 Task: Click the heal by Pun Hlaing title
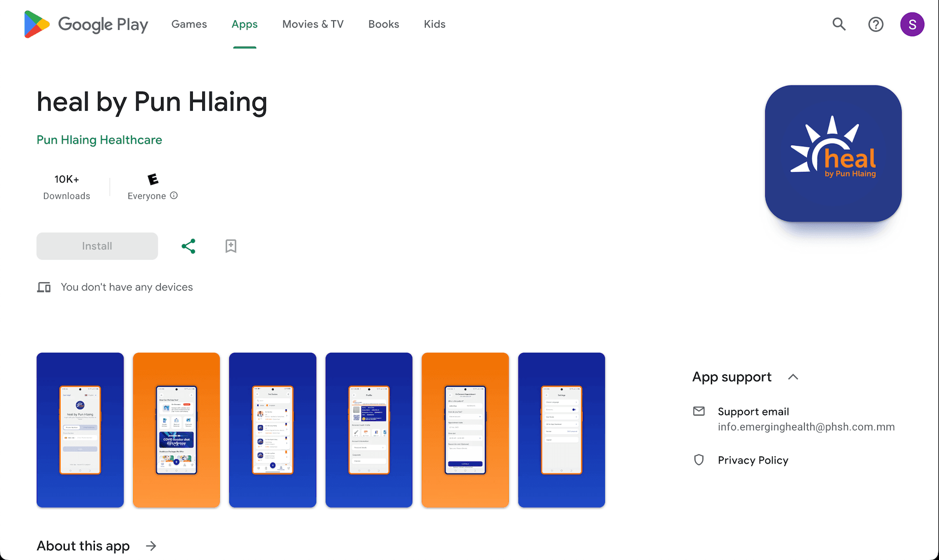[x=152, y=102]
